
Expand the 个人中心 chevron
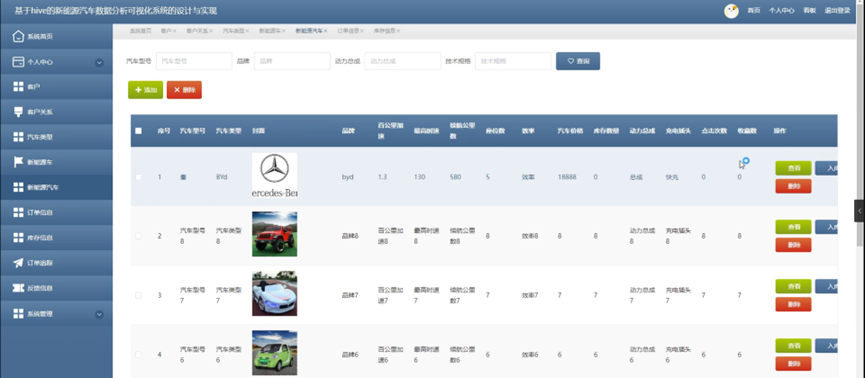(x=99, y=62)
